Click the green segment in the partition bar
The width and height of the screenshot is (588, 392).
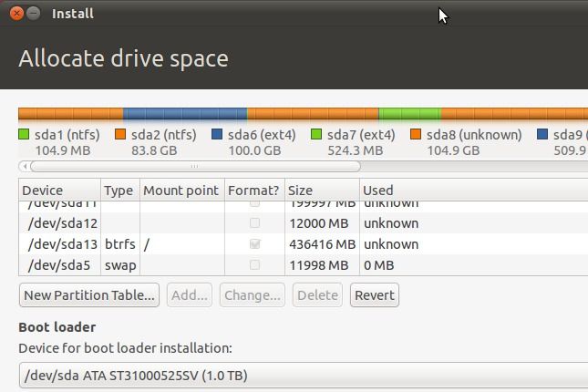click(x=408, y=114)
